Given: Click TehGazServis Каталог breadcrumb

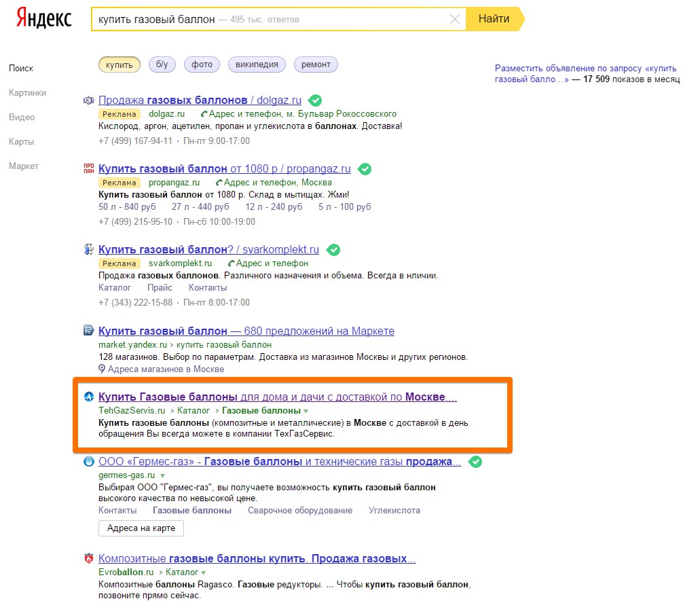Looking at the screenshot, I should tap(194, 410).
